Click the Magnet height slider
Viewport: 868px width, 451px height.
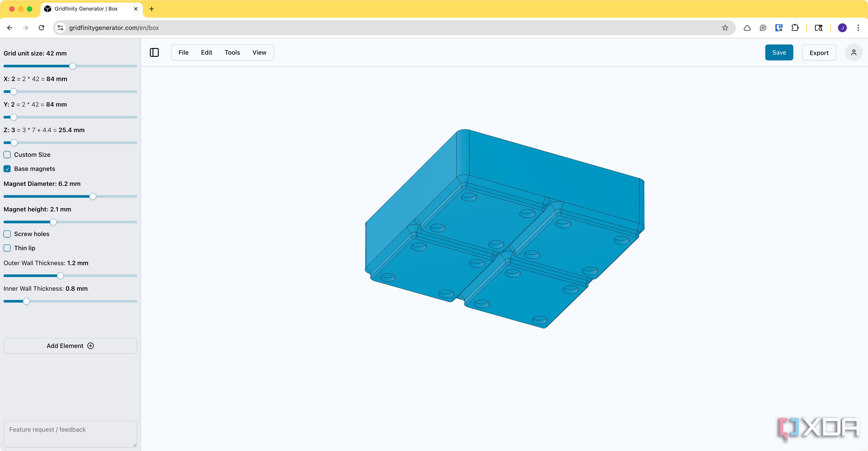(70, 222)
